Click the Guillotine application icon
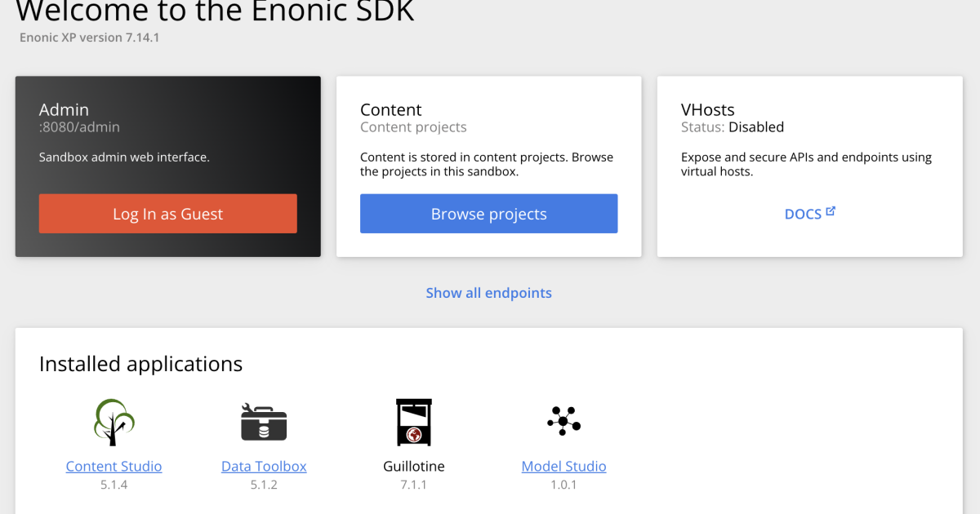The height and width of the screenshot is (514, 980). click(413, 421)
